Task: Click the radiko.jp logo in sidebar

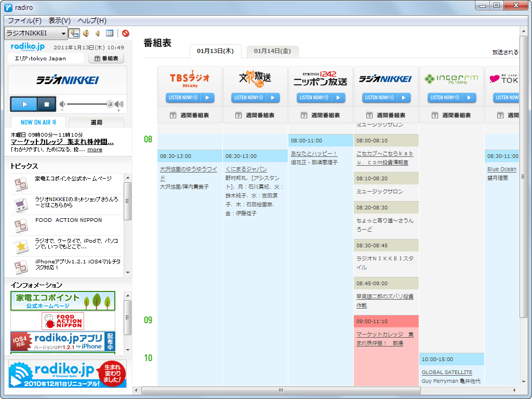Action: [28, 47]
